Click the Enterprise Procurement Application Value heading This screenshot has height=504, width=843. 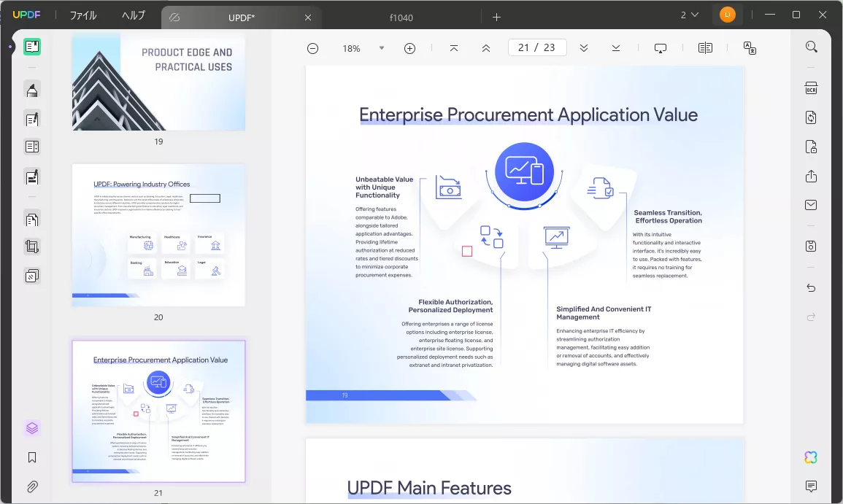528,115
